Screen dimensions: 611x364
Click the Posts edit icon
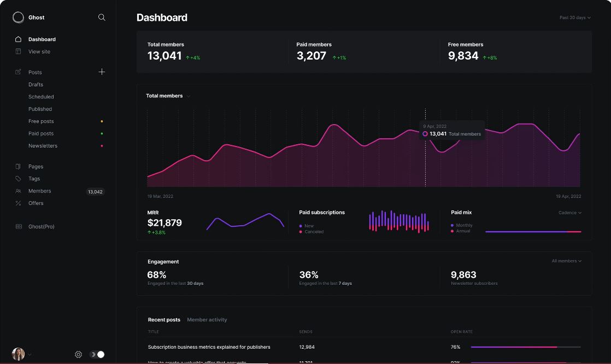coord(18,72)
